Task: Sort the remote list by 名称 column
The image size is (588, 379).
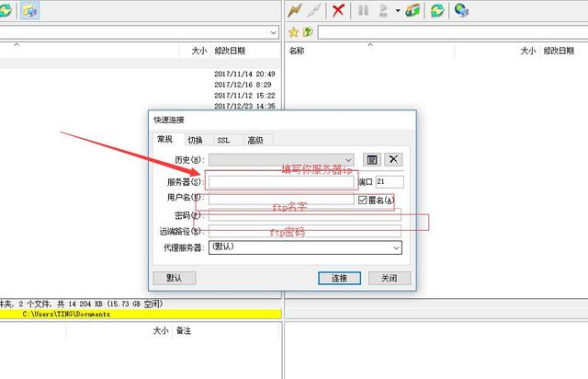Action: 297,51
